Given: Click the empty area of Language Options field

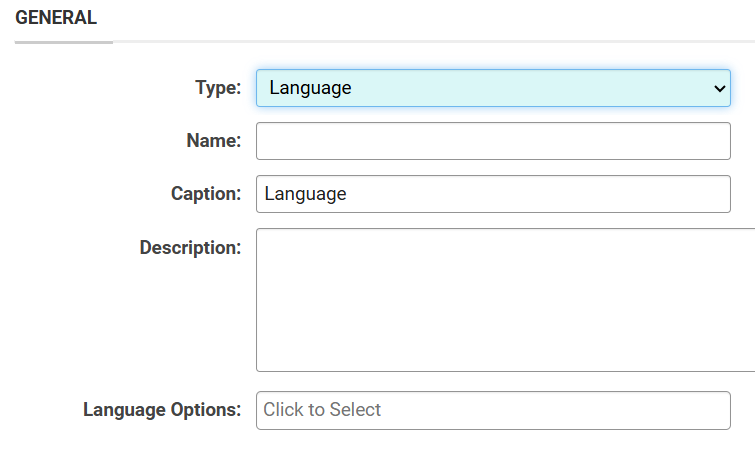Looking at the screenshot, I should 554,410.
